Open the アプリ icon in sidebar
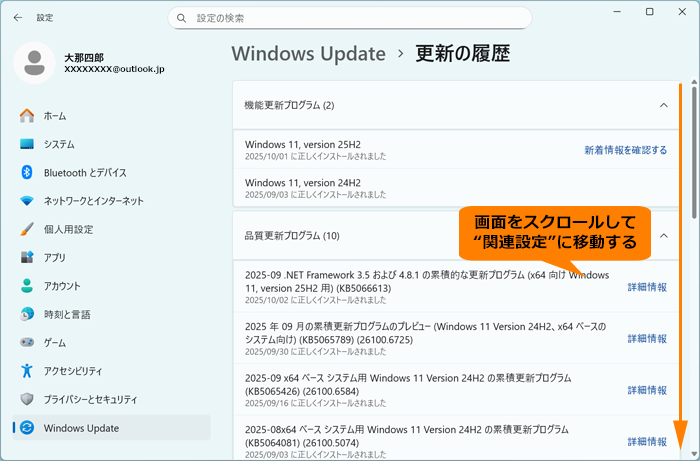The width and height of the screenshot is (700, 461). (27, 257)
